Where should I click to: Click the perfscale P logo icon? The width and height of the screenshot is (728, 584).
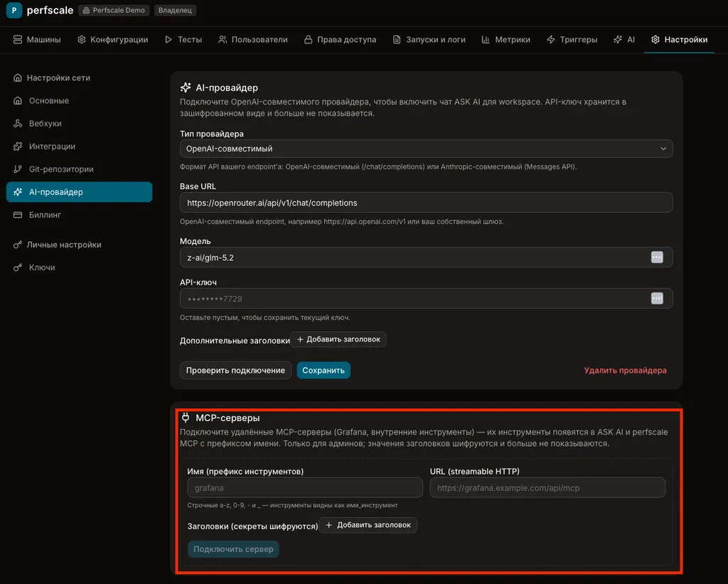click(14, 10)
